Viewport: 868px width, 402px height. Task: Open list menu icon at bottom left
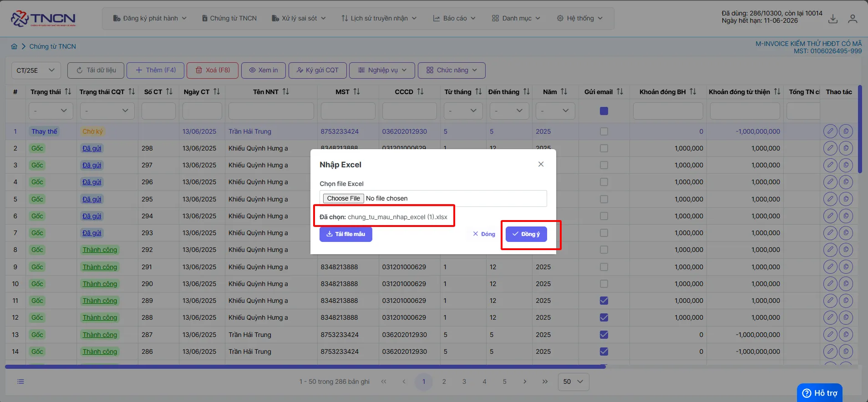[20, 382]
